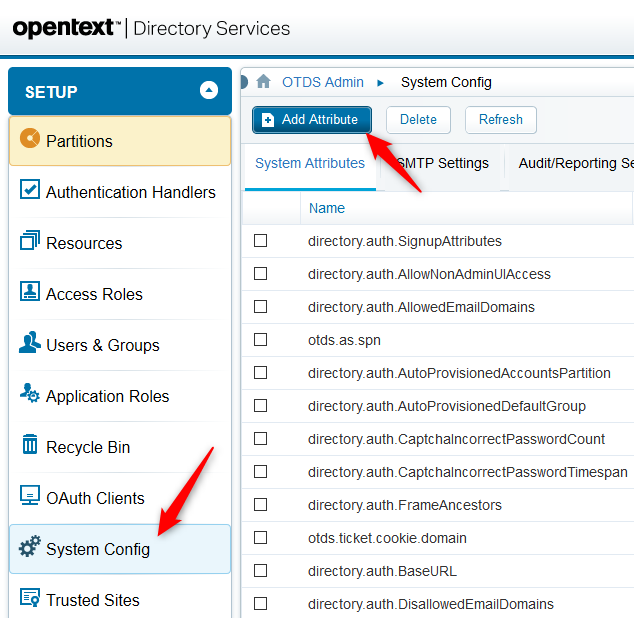Click the OAuth Clients monitor icon
Screen dimensions: 634x618
coord(30,495)
